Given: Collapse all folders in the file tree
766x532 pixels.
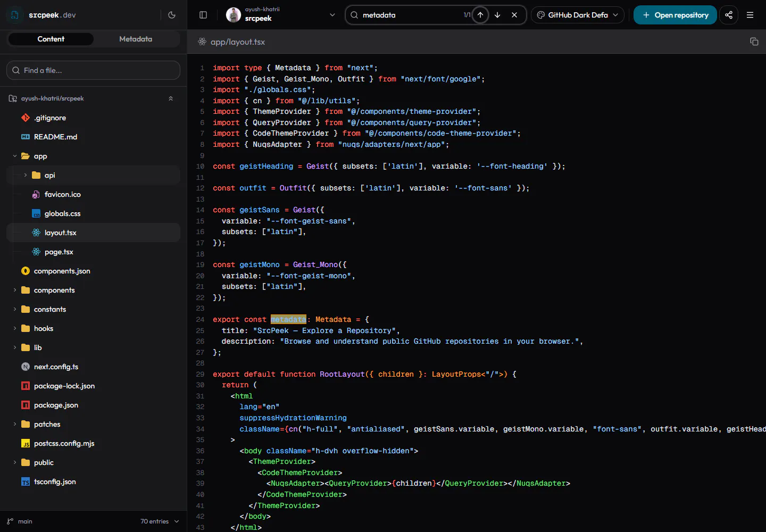Looking at the screenshot, I should (x=171, y=98).
